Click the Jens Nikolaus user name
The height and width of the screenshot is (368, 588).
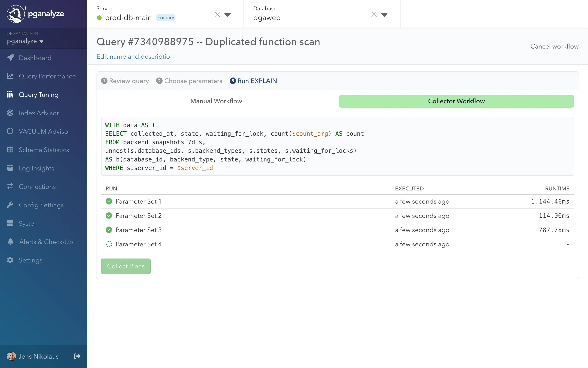coord(38,356)
